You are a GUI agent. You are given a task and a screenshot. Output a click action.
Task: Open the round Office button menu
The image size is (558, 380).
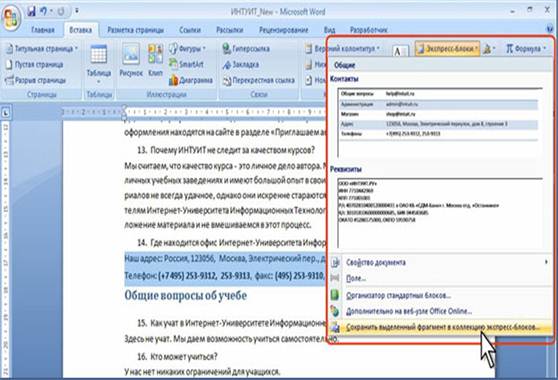pos(11,17)
